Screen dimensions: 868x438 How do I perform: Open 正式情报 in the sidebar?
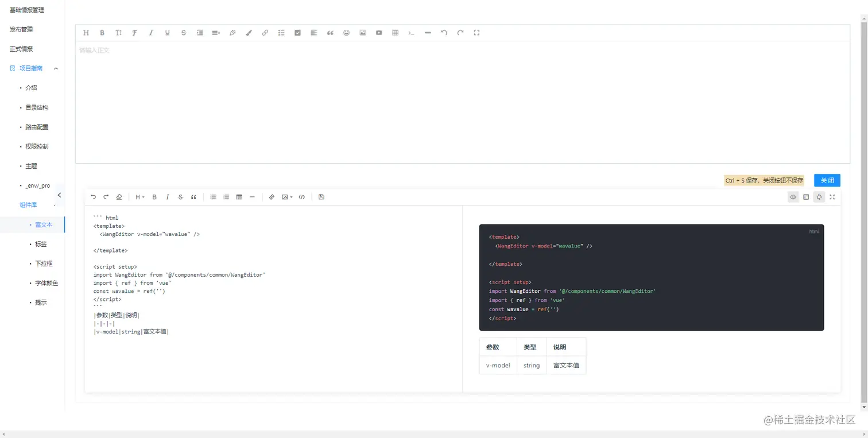pos(21,49)
